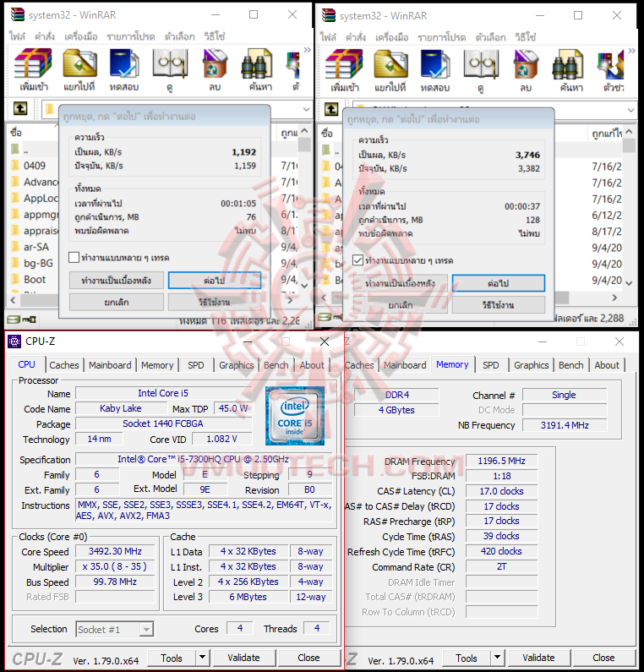
Task: Open Socket #1 selection dropdown in CPU-Z
Action: 146,629
